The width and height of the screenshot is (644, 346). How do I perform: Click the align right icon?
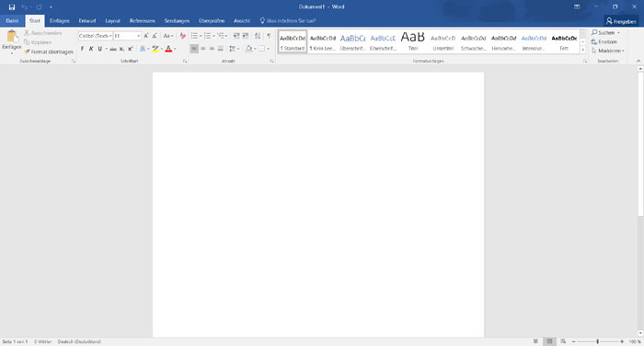pos(212,49)
